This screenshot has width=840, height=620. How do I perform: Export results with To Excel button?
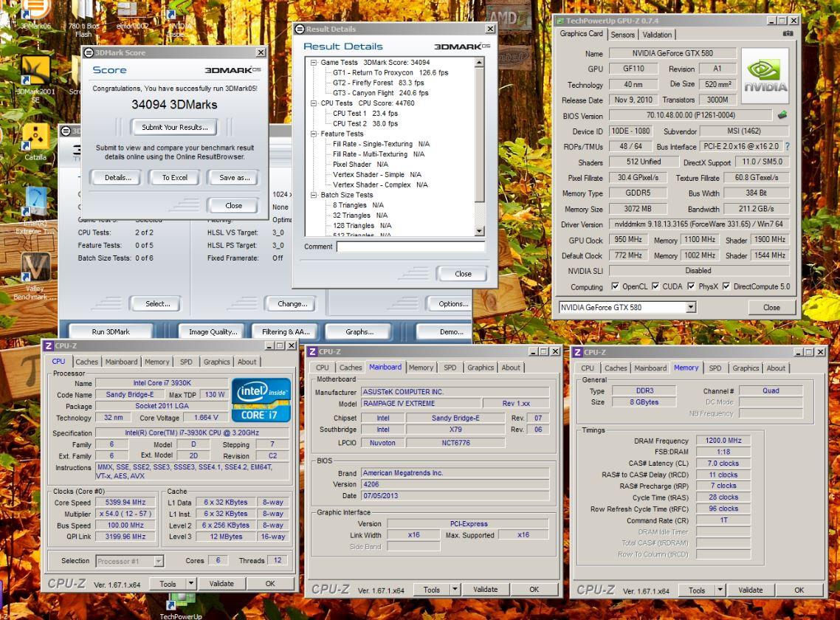point(175,177)
